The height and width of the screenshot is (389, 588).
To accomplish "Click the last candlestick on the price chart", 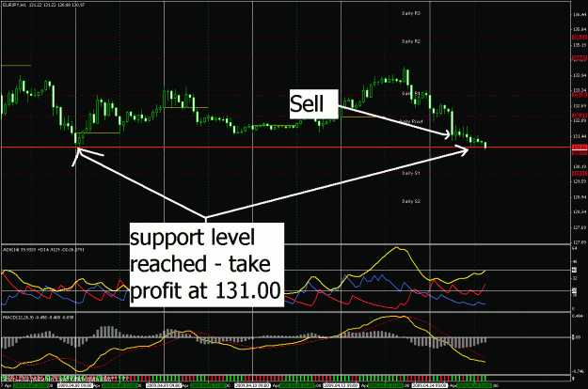I will click(485, 146).
